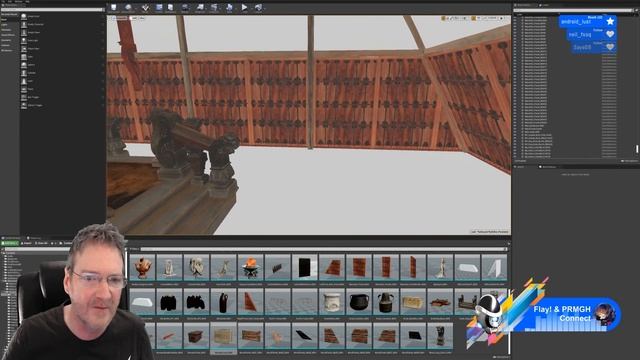Select Point Light in Place Actors
This screenshot has height=360, width=640.
pos(62,41)
